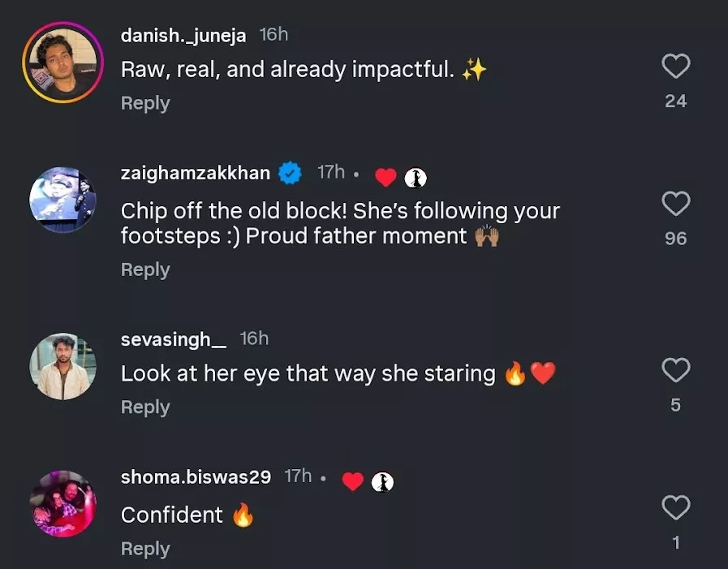The height and width of the screenshot is (569, 728).
Task: View shoma.biswas29's profile avatar
Action: tap(62, 504)
